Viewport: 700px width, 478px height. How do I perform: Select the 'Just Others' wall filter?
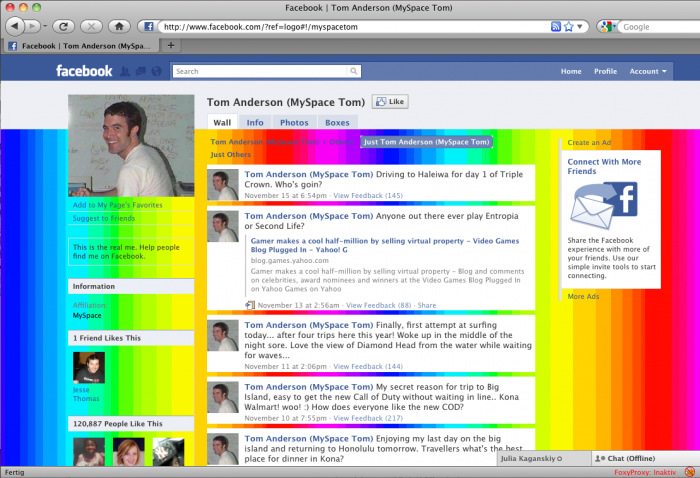tap(230, 154)
